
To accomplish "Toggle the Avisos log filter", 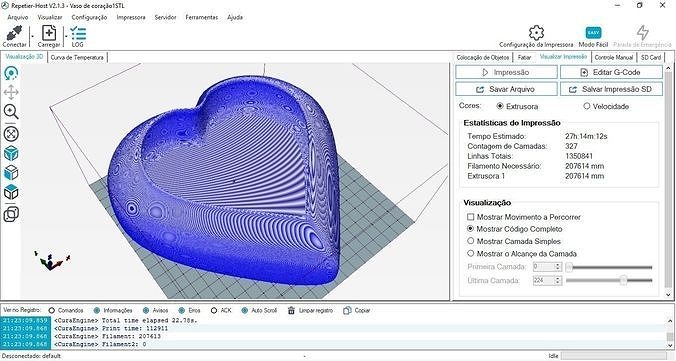I will pyautogui.click(x=146, y=310).
